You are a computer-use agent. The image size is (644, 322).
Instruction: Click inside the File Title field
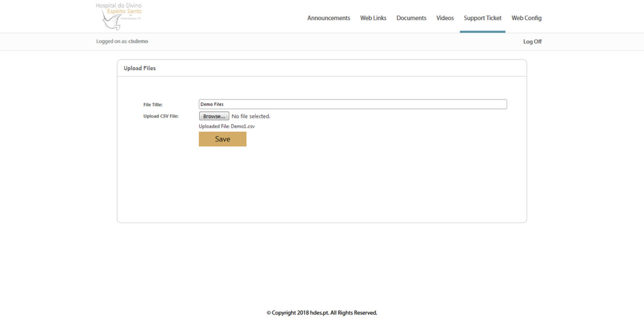[352, 104]
